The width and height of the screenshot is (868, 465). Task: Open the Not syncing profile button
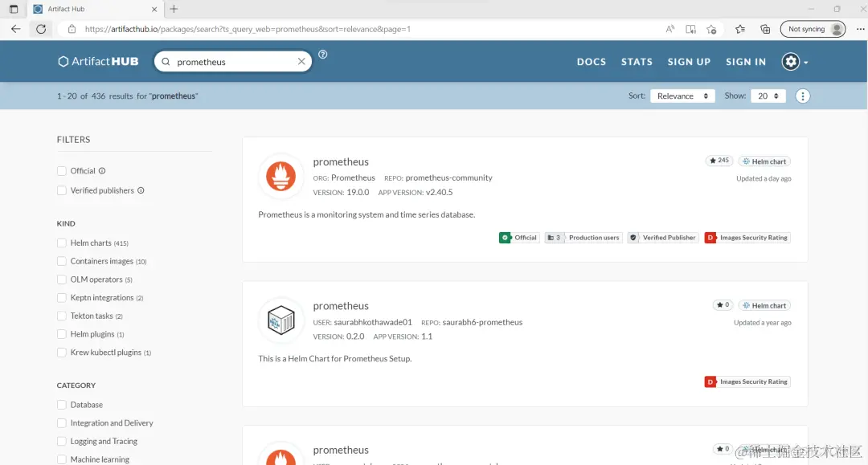(813, 29)
